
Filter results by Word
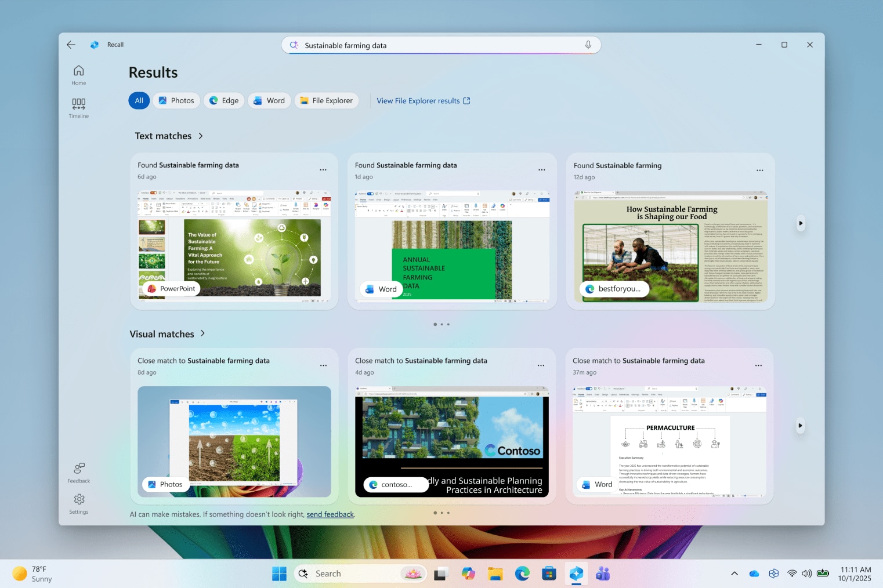[x=269, y=100]
